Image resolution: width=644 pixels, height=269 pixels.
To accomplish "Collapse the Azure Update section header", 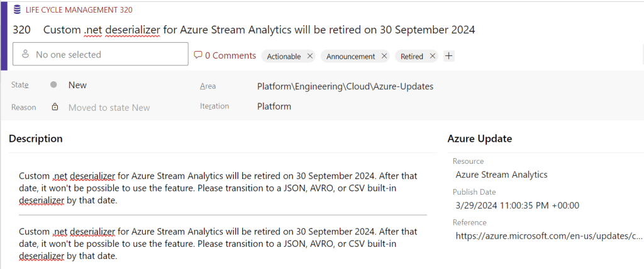I will coord(479,139).
